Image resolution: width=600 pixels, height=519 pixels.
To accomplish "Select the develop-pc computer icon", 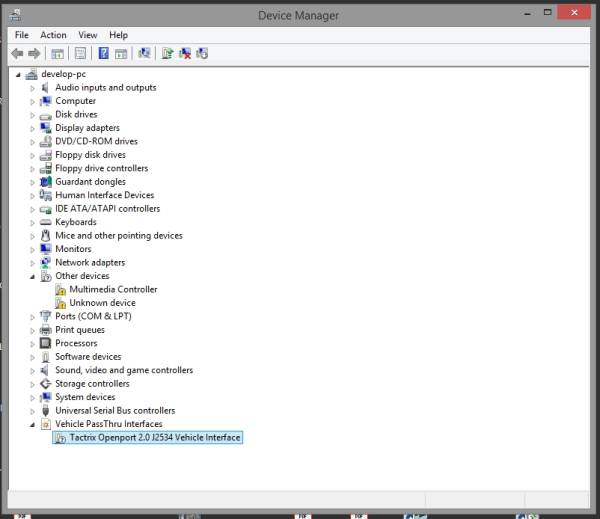I will 31,74.
